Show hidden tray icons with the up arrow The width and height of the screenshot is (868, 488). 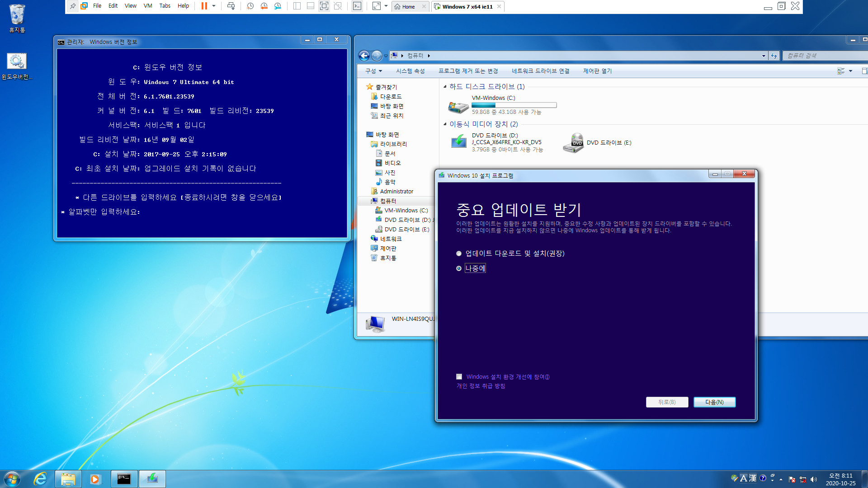781,479
